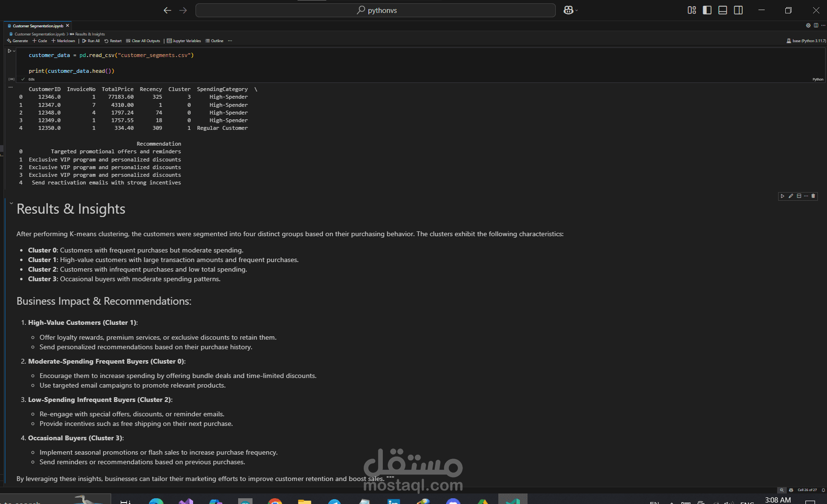
Task: Go forward with the navigation arrow
Action: coord(183,10)
